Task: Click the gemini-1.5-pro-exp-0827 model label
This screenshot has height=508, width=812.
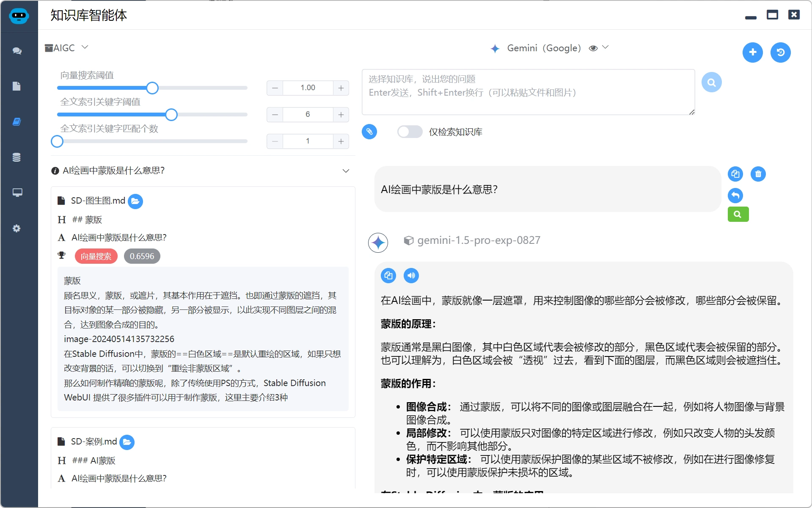Action: [479, 240]
